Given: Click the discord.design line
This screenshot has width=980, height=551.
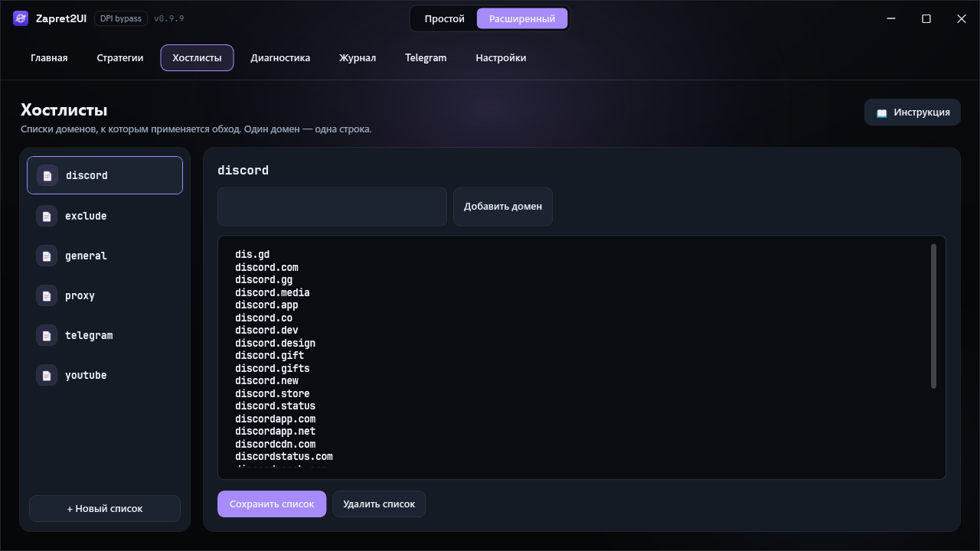Looking at the screenshot, I should click(x=276, y=343).
